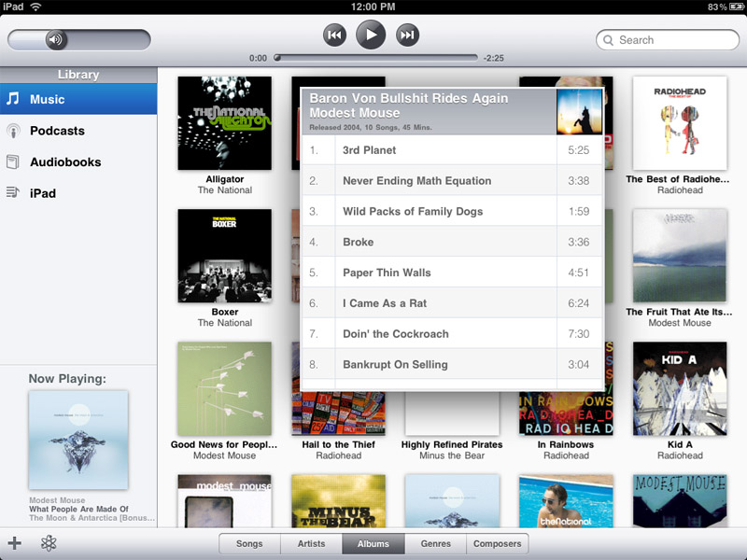Switch to the Artists tab
The width and height of the screenshot is (747, 560).
[312, 544]
